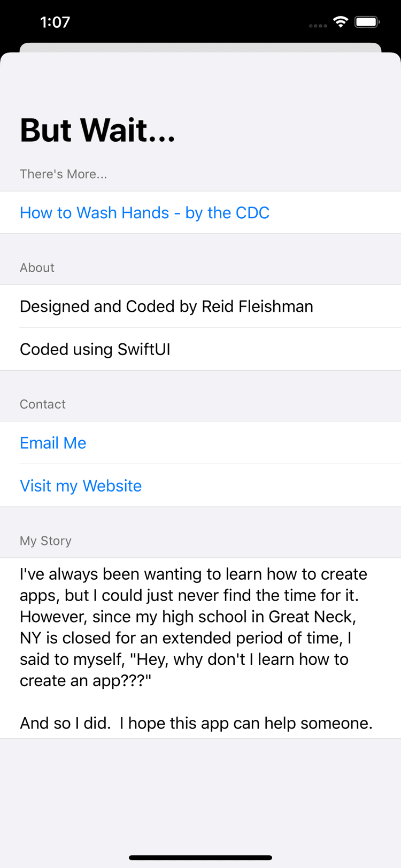The image size is (401, 868).
Task: Tap the cellular signal dots icon
Action: point(318,25)
